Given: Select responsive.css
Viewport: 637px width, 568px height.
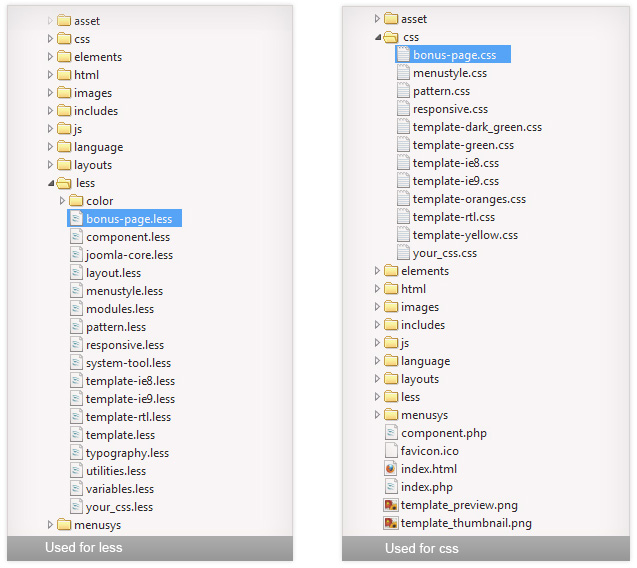Looking at the screenshot, I should 442,108.
